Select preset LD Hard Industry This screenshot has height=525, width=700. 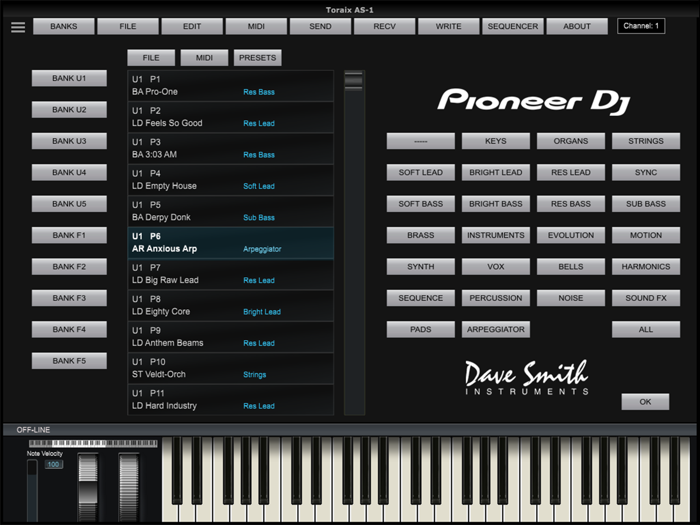(x=230, y=400)
